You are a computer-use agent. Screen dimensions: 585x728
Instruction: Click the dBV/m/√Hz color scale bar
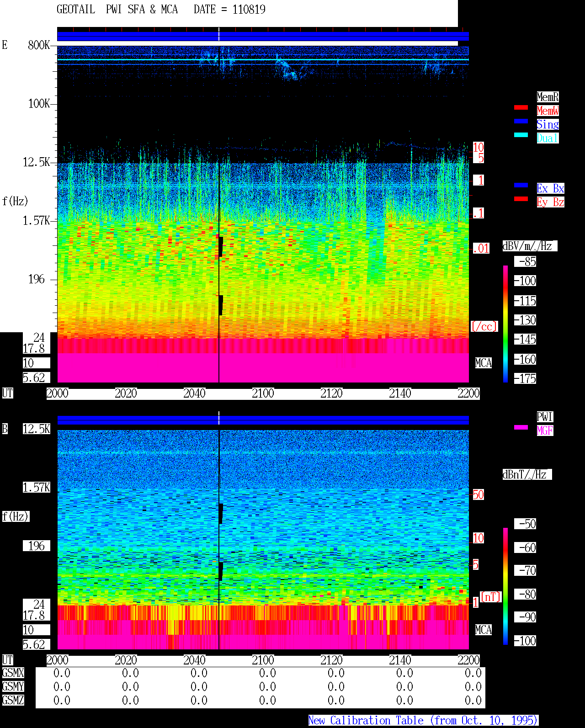(x=505, y=324)
